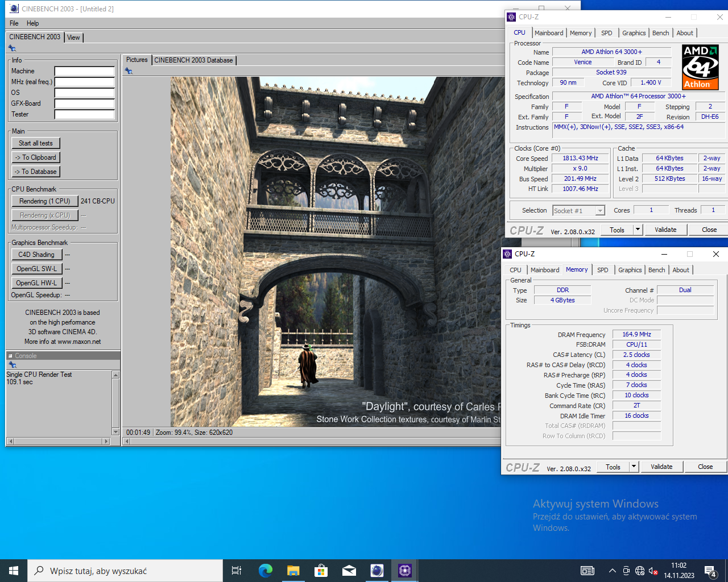This screenshot has height=582, width=728.
Task: Open SPD tab in lower CPU-Z window
Action: [x=603, y=270]
